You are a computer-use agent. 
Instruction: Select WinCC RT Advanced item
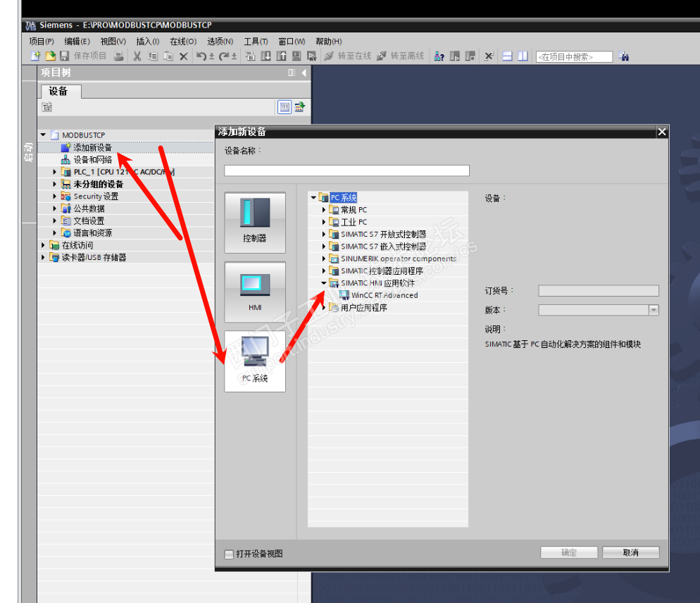tap(385, 294)
